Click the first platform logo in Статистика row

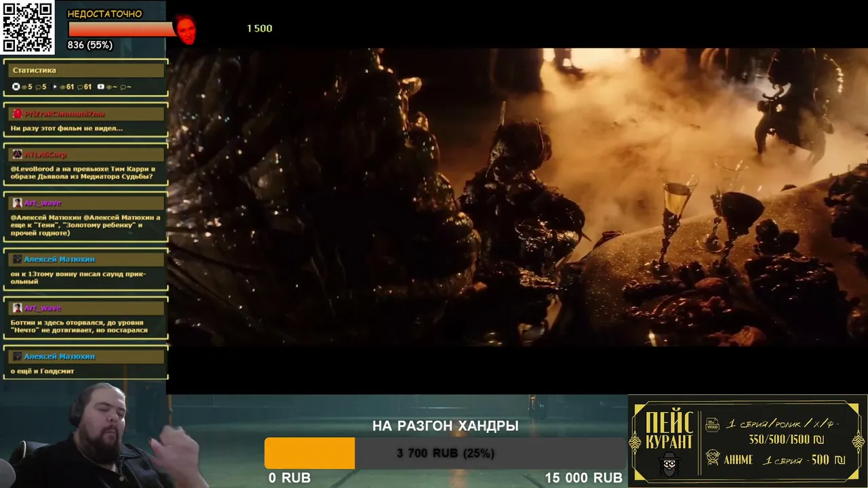(16, 87)
